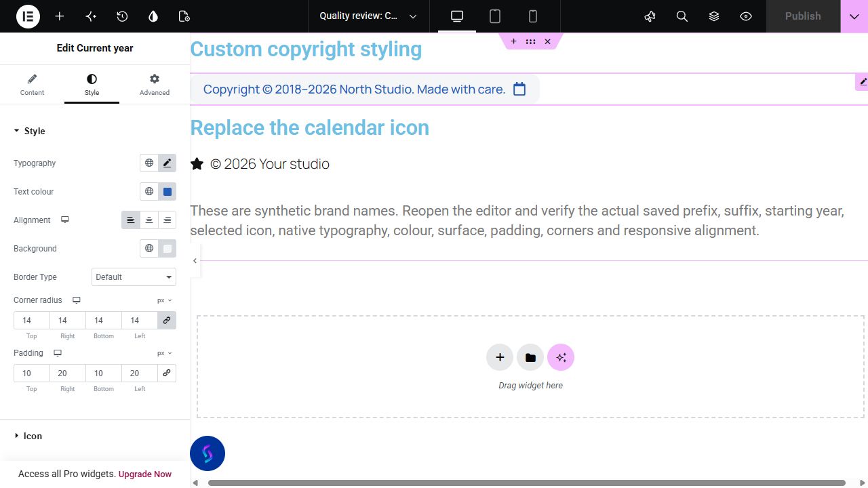Click the folder Add Template icon
This screenshot has height=488, width=868.
coord(530,358)
